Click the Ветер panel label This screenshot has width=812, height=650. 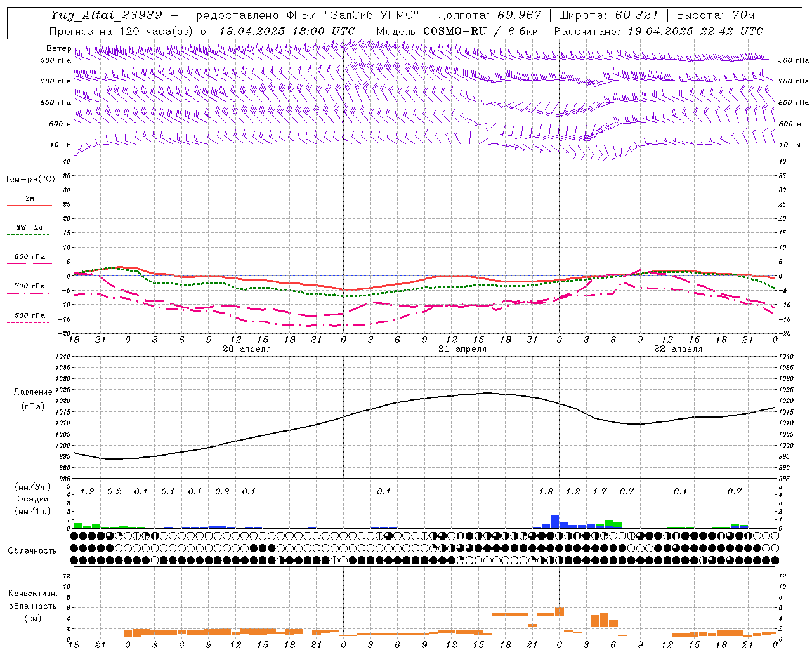tap(58, 48)
